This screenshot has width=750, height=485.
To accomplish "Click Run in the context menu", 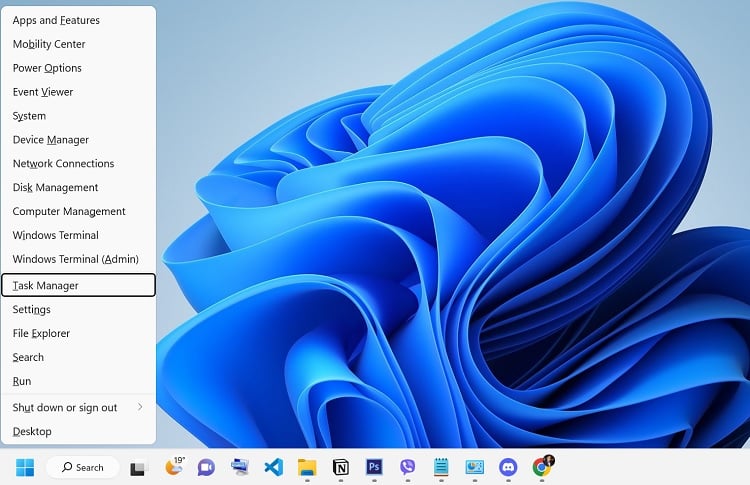I will tap(22, 382).
